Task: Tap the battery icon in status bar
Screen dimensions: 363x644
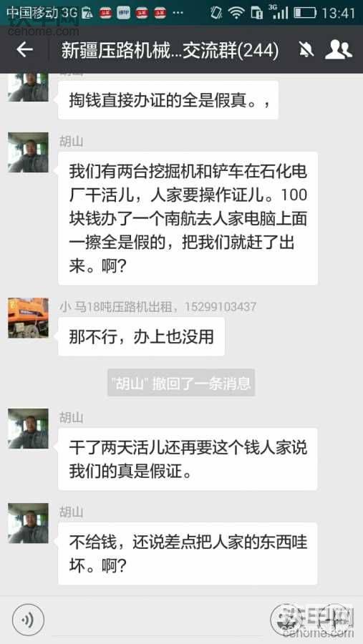Action: pos(304,13)
